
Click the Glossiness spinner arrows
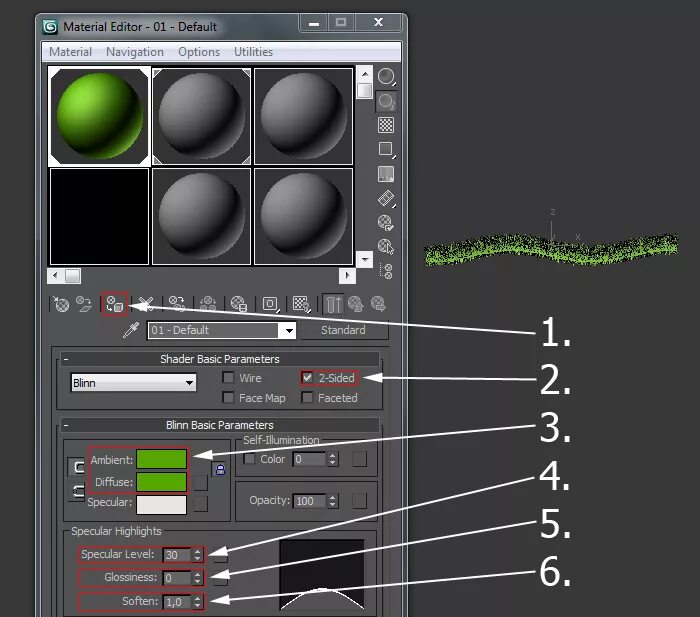click(x=197, y=578)
